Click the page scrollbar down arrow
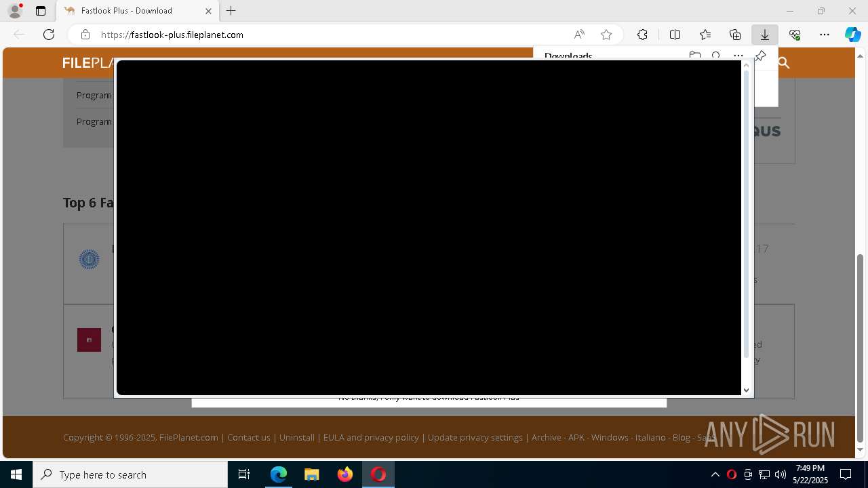The image size is (868, 488). click(861, 449)
